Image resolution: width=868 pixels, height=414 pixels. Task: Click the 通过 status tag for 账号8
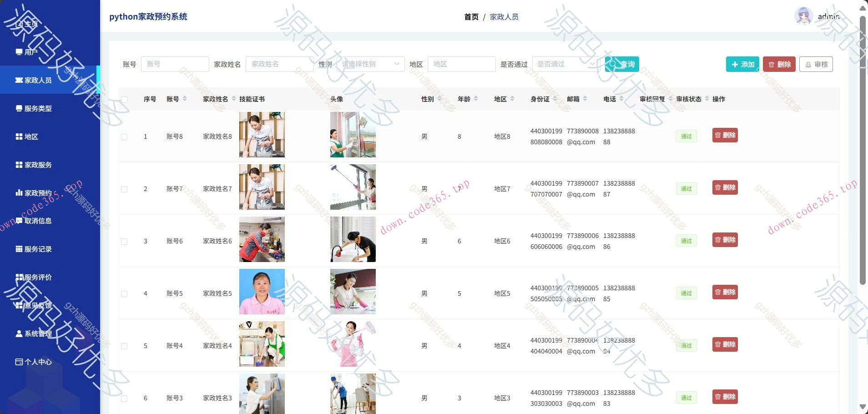tap(686, 136)
